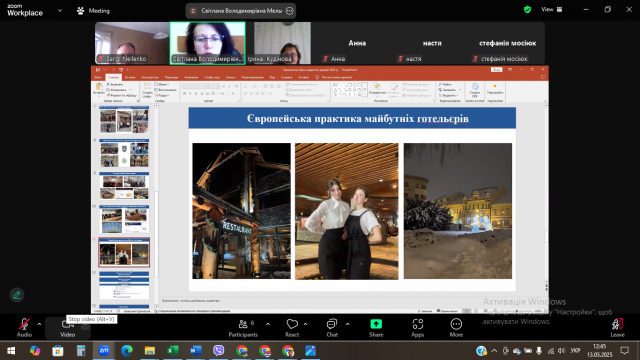Open File Explorer from the taskbar
Image resolution: width=640 pixels, height=360 pixels.
150,351
